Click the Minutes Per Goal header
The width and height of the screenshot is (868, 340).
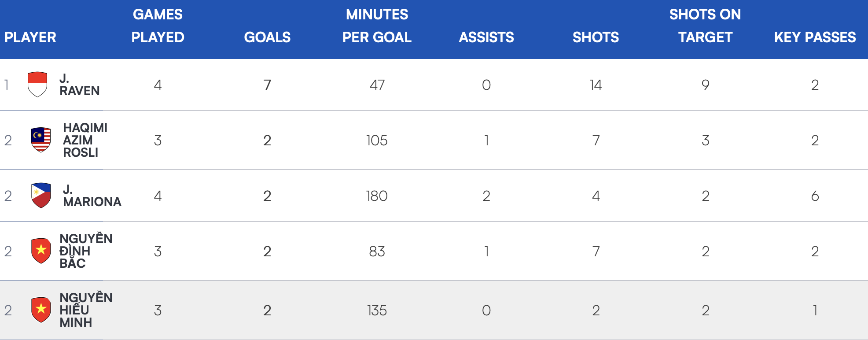[377, 26]
